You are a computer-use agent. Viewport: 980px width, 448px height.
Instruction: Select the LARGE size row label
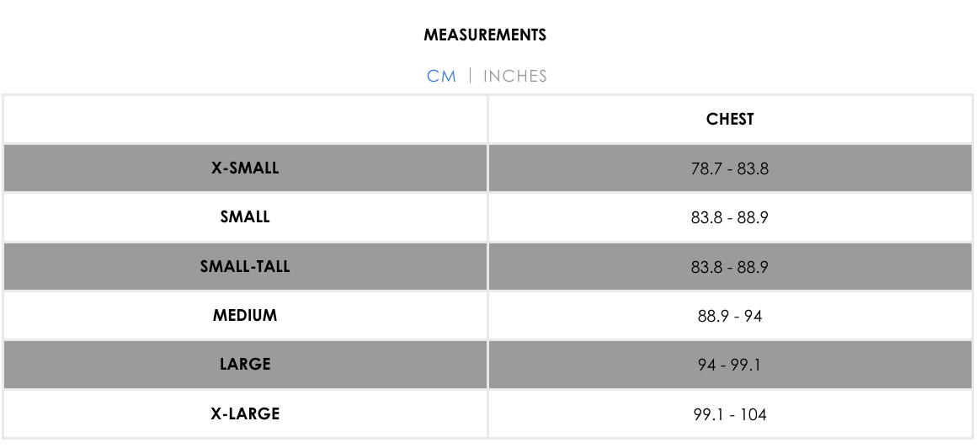pos(245,365)
